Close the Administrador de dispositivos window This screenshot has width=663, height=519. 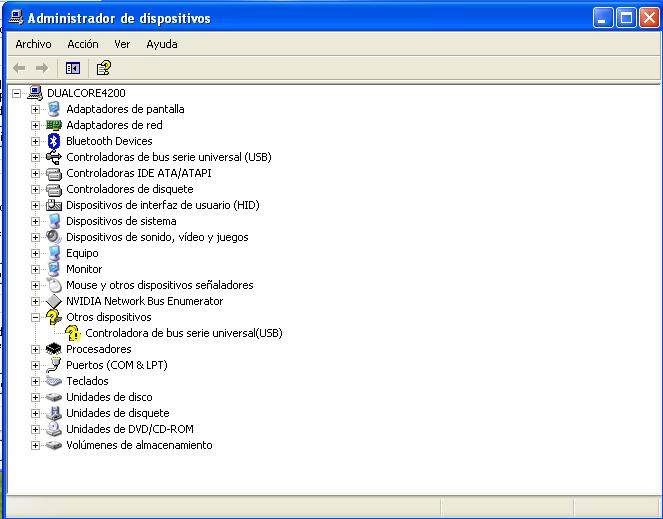649,18
